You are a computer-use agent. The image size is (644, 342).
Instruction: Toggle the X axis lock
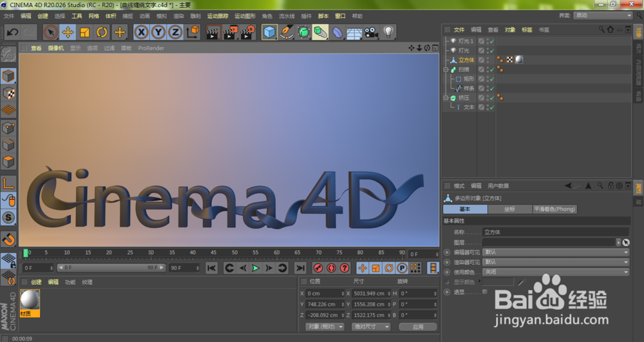click(141, 32)
